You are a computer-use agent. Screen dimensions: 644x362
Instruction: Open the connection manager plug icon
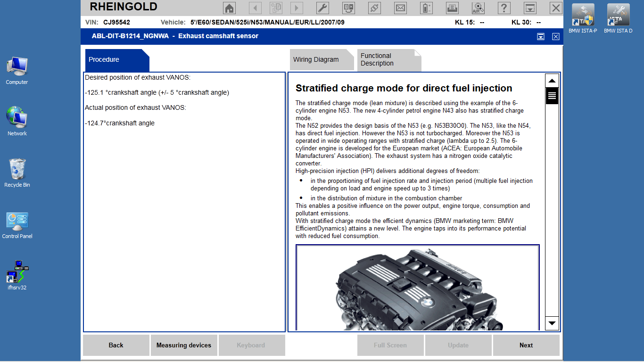[374, 8]
